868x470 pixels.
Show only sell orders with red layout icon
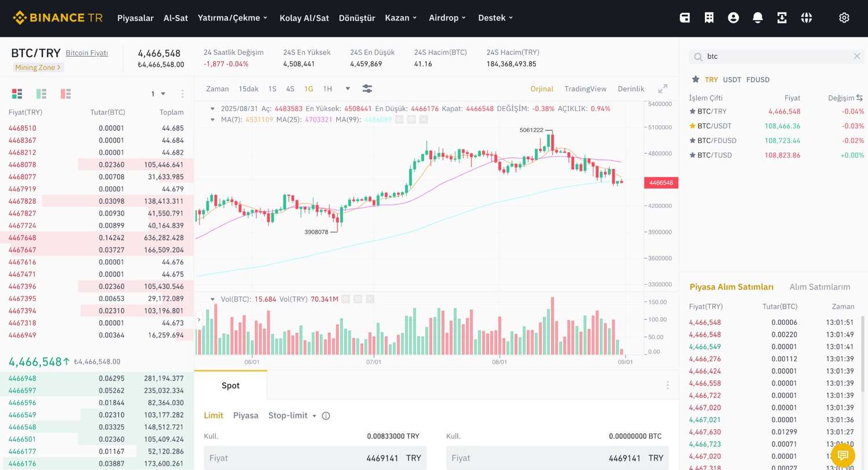pyautogui.click(x=65, y=93)
